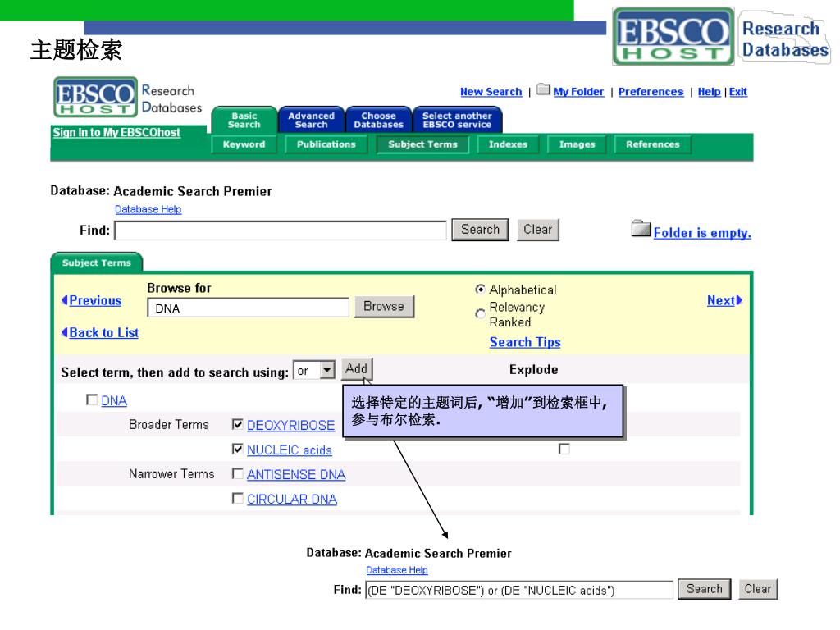Viewport: 840px width, 630px height.
Task: Click the Back to List link
Action: [104, 333]
